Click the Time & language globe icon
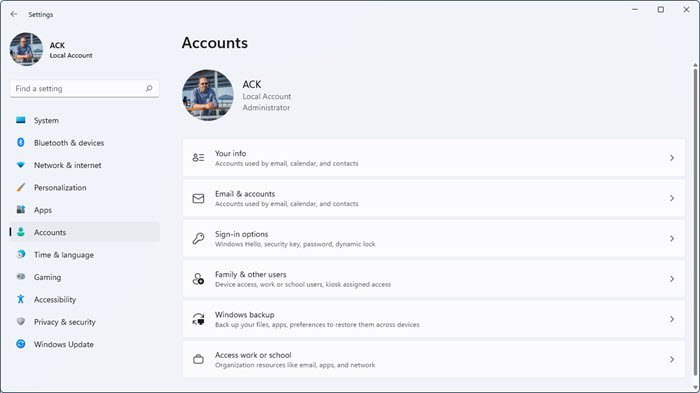 tap(21, 254)
